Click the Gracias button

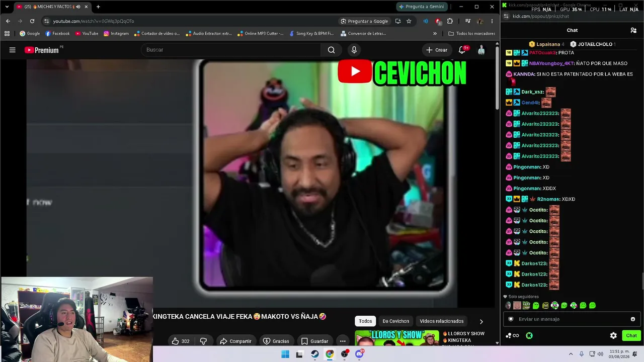(x=276, y=341)
